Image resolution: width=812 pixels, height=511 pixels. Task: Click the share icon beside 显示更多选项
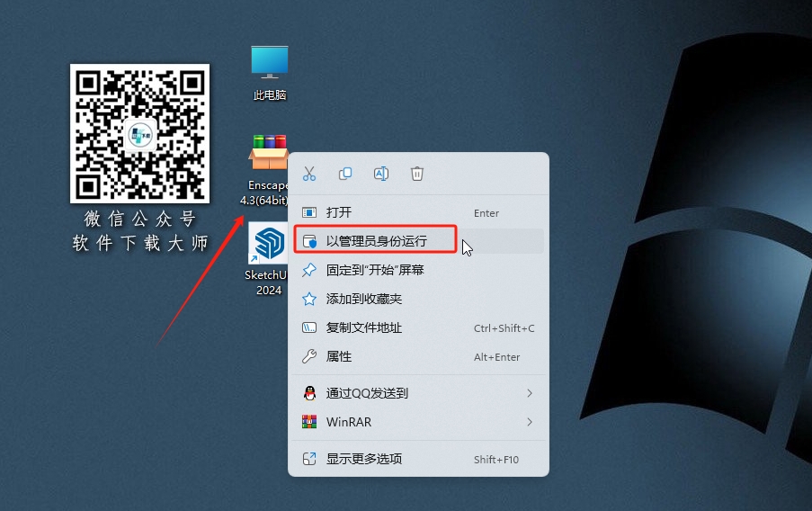click(x=309, y=459)
